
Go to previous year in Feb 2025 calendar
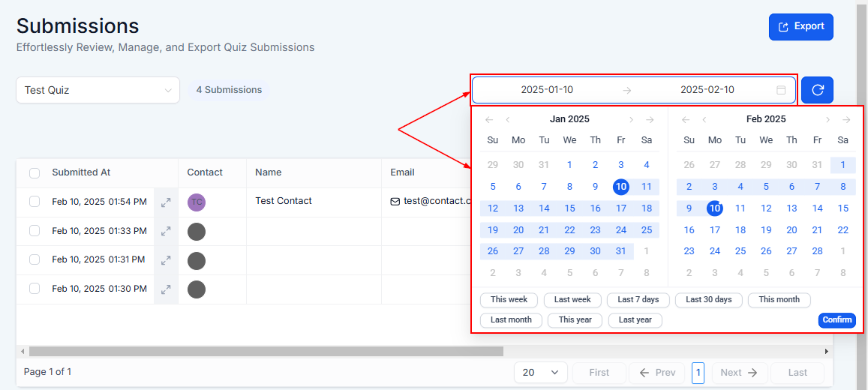[686, 119]
